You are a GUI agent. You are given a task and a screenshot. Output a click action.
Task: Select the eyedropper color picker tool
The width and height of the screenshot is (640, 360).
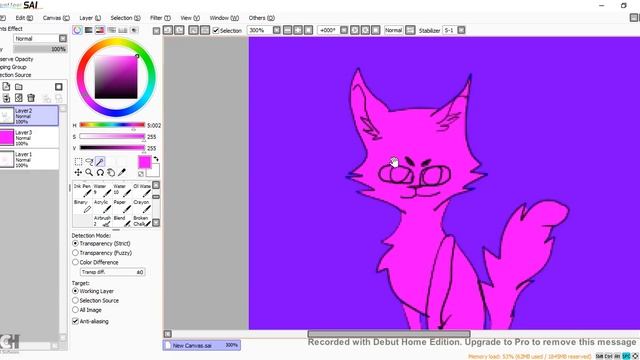[122, 173]
